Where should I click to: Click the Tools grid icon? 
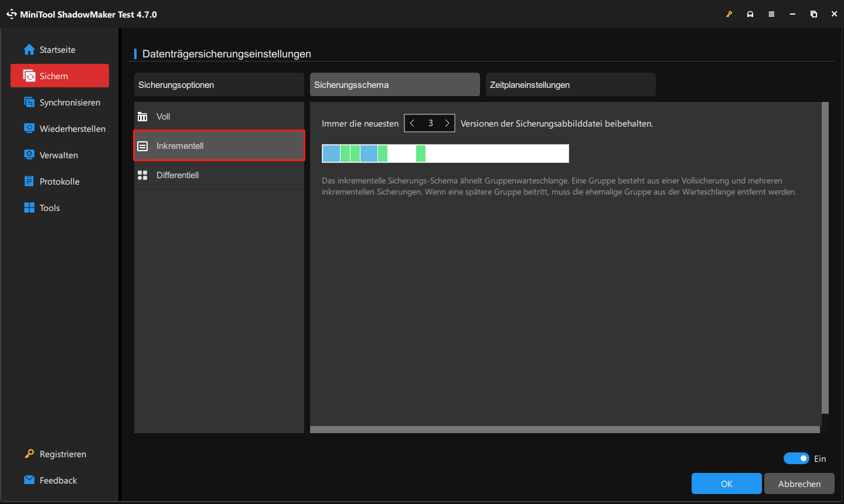29,207
